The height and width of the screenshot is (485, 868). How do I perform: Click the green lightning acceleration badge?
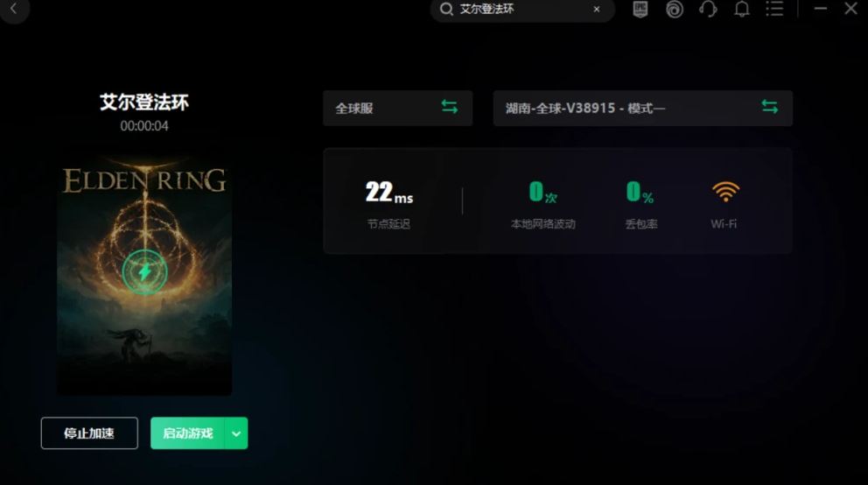[144, 272]
